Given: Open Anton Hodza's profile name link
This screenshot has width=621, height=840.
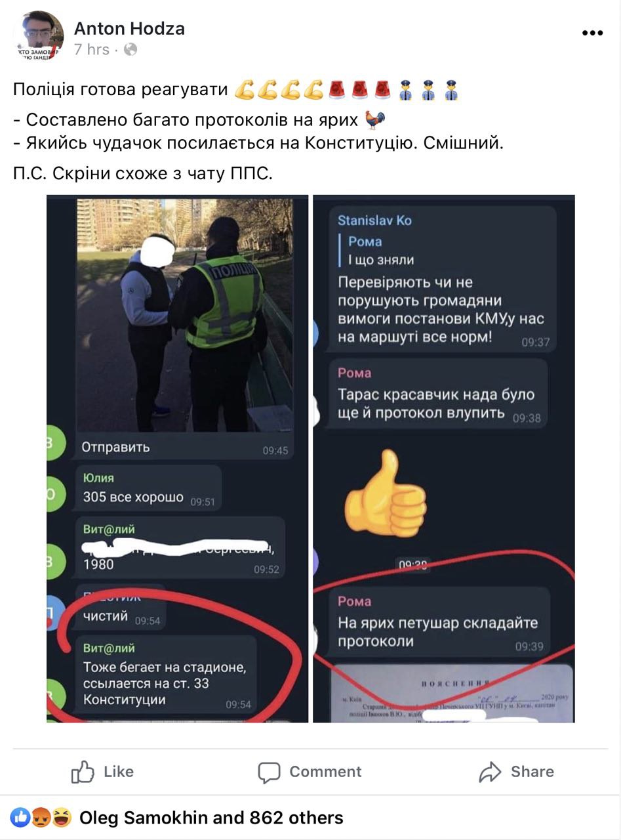Looking at the screenshot, I should [129, 28].
